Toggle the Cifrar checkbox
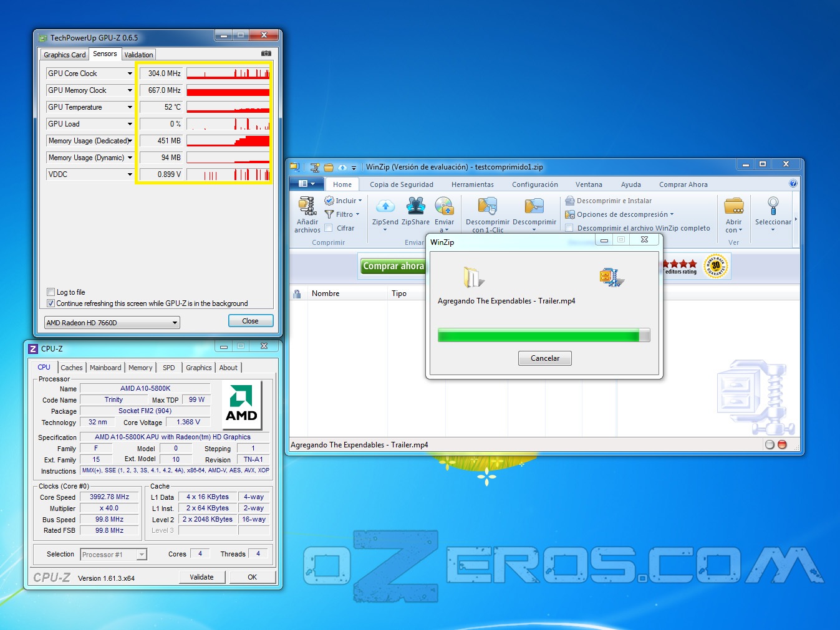The width and height of the screenshot is (840, 630). point(329,228)
